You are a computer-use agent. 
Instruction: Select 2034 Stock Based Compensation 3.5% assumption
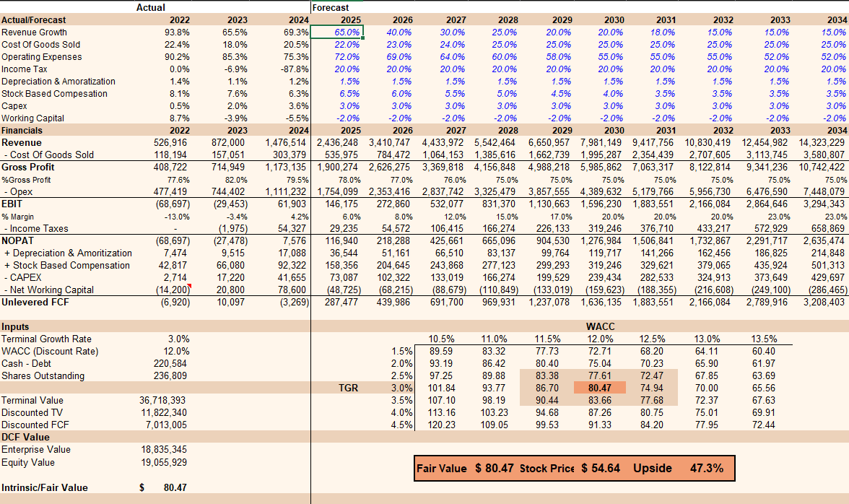click(x=836, y=94)
